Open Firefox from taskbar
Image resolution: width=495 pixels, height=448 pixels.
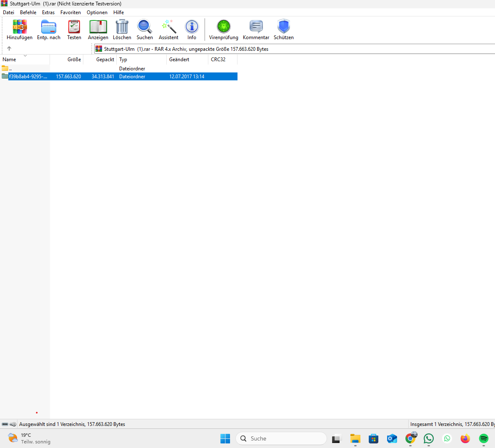click(x=465, y=438)
